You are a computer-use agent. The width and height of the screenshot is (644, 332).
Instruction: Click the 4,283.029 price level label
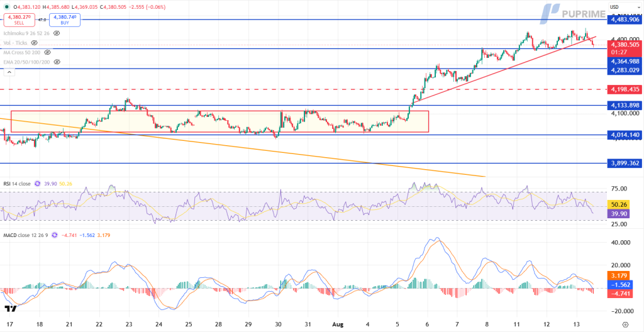625,70
